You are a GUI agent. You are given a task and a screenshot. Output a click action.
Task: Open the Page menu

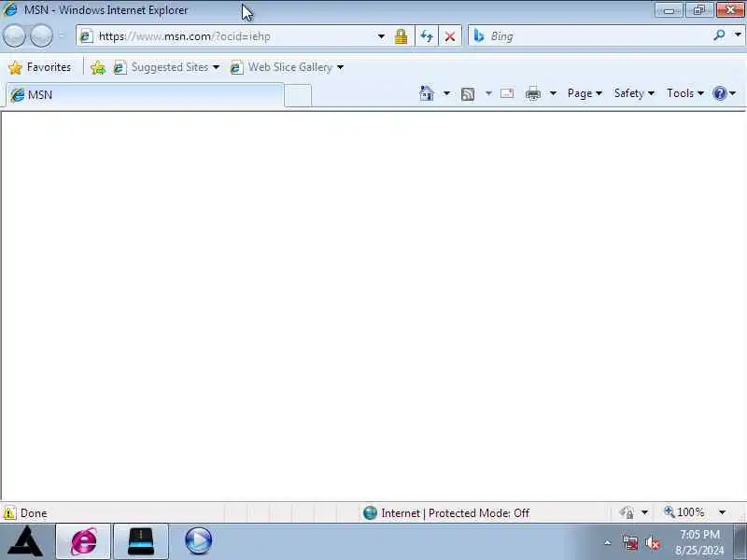[585, 93]
